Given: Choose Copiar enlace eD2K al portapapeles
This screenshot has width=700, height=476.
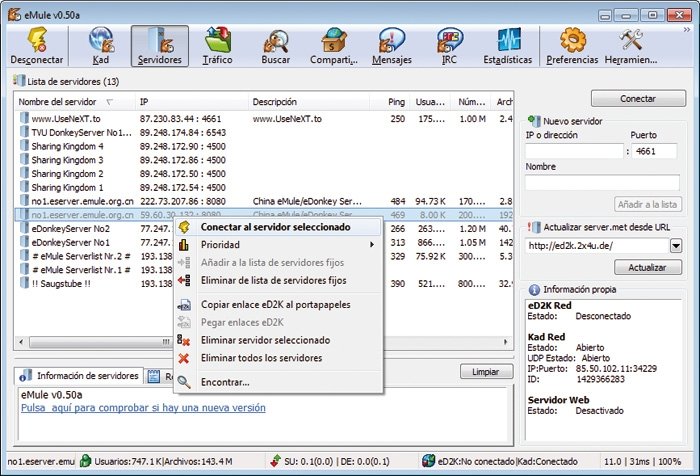Looking at the screenshot, I should [278, 305].
